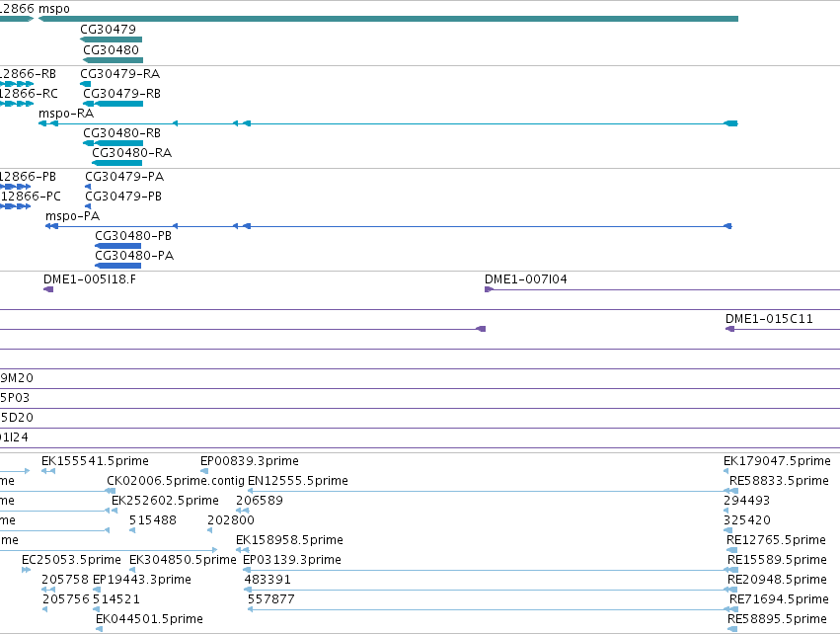
Task: Select the 205756 EST label
Action: 66,599
